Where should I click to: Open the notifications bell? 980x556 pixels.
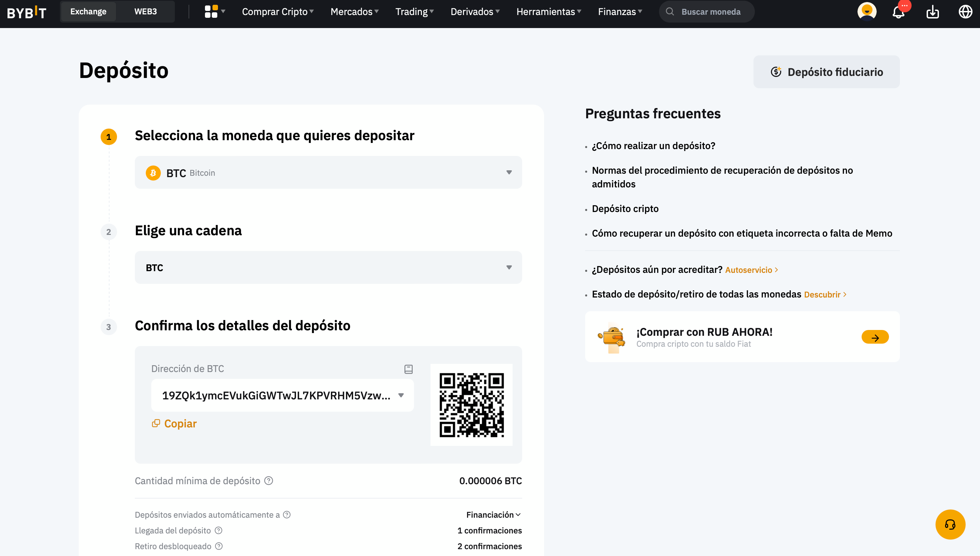[898, 12]
